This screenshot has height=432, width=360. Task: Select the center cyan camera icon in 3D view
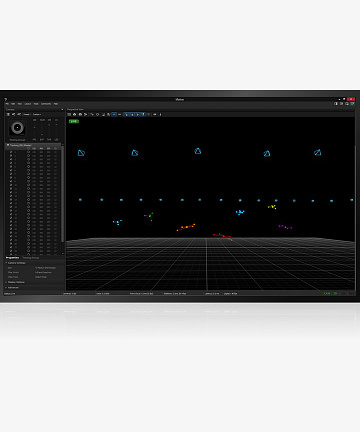[198, 151]
